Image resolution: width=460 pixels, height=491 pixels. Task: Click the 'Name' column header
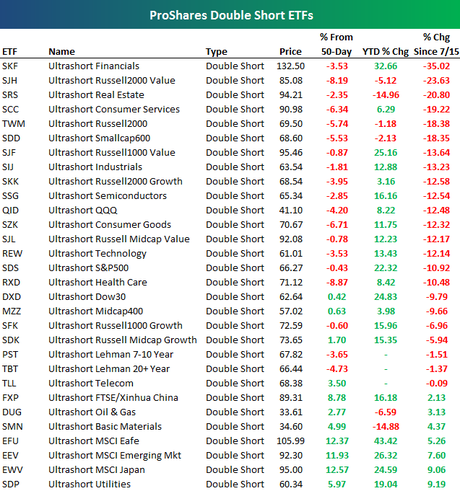point(62,52)
